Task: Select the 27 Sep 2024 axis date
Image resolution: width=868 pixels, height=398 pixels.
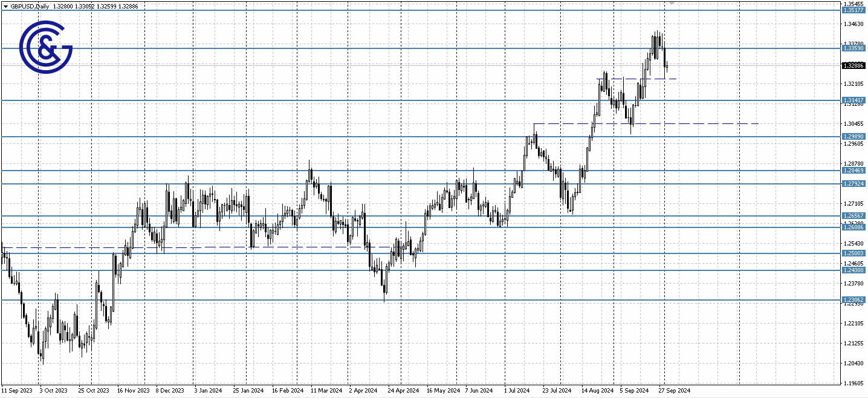Action: coord(674,390)
